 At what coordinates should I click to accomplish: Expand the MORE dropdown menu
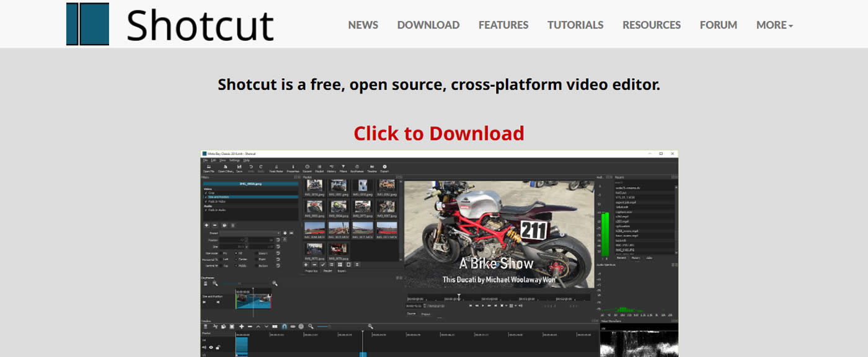click(x=774, y=25)
